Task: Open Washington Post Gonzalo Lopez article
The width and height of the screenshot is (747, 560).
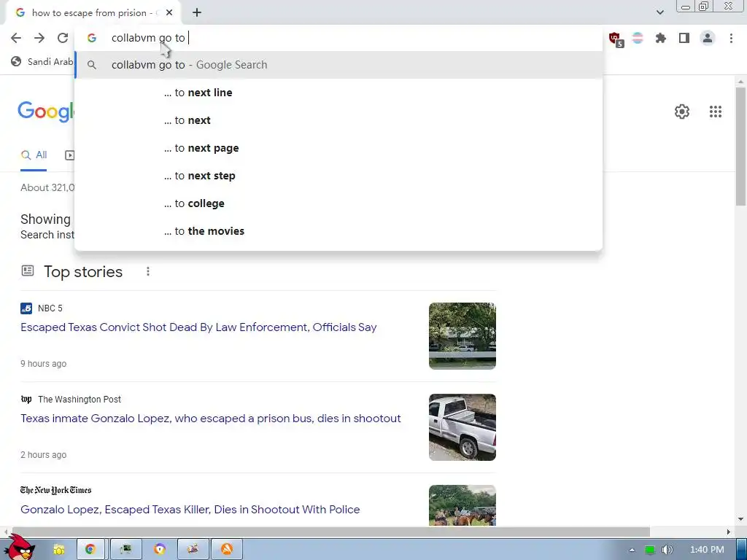Action: coord(211,419)
